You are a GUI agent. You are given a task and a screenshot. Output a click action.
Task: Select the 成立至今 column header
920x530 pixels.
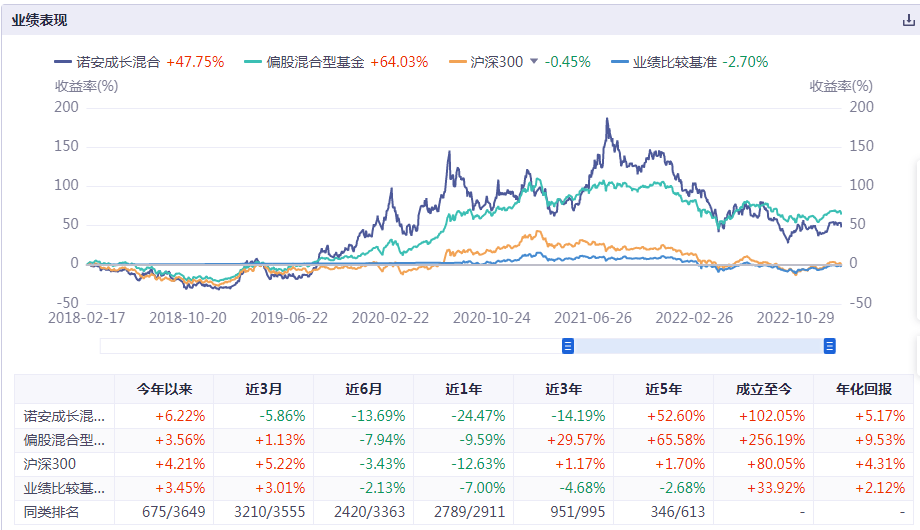(x=763, y=390)
